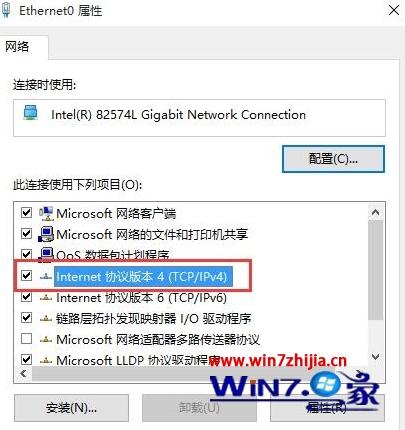Toggle the Internet 协议版本 6 checkbox
Screen dimensions: 405x430
click(26, 297)
